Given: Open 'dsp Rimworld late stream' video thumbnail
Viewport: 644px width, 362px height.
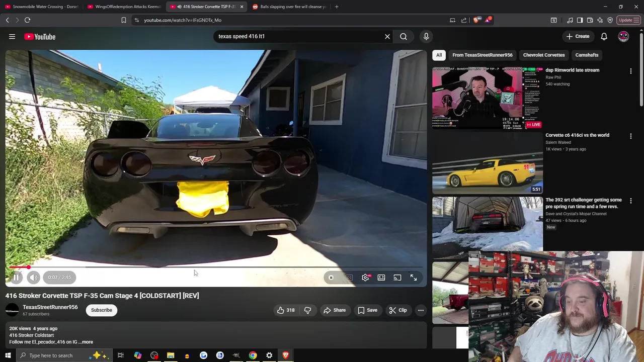Looking at the screenshot, I should pyautogui.click(x=488, y=98).
